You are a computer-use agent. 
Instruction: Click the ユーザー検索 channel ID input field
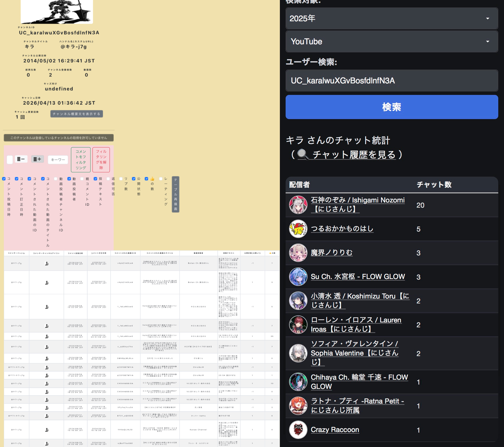coord(391,81)
